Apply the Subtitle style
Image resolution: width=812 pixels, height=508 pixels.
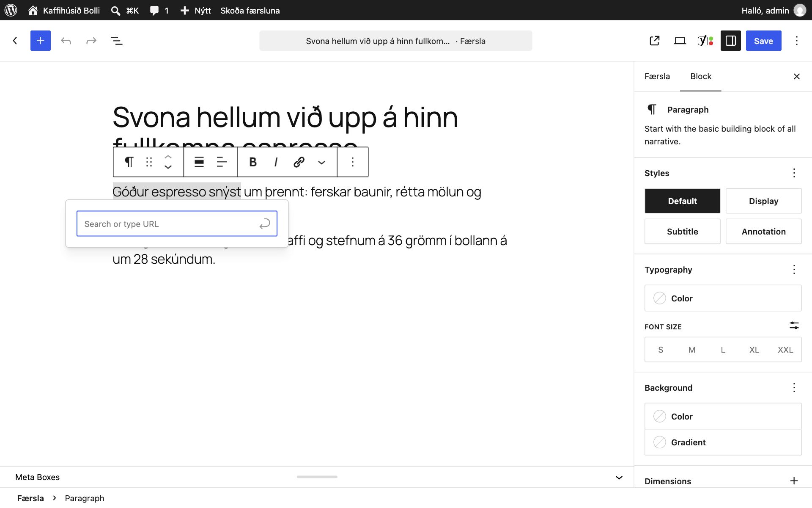tap(682, 231)
